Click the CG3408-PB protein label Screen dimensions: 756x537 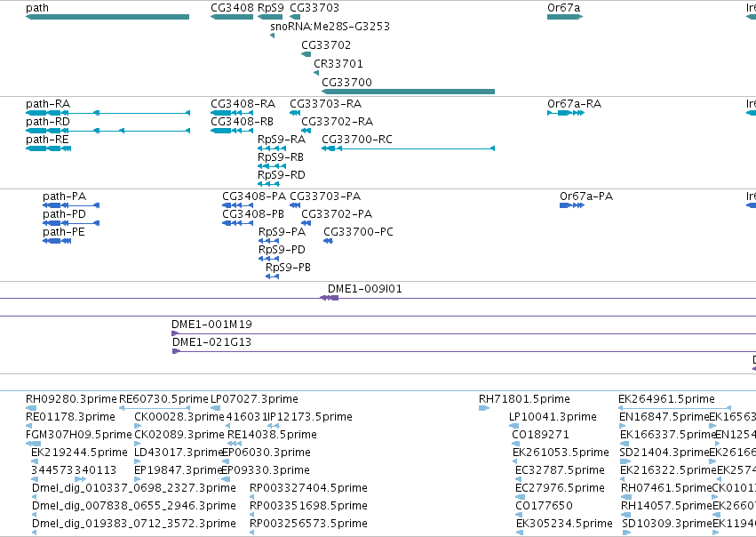click(x=253, y=214)
